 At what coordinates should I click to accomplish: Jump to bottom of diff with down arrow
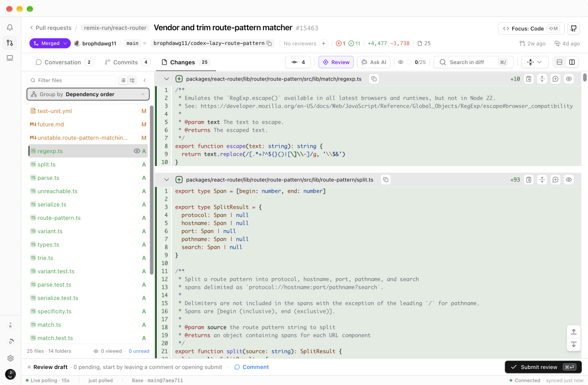(574, 344)
